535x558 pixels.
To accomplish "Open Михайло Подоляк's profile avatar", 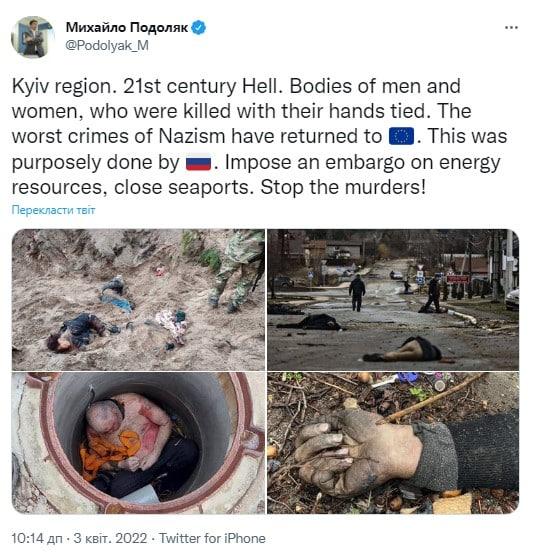I will pyautogui.click(x=32, y=36).
